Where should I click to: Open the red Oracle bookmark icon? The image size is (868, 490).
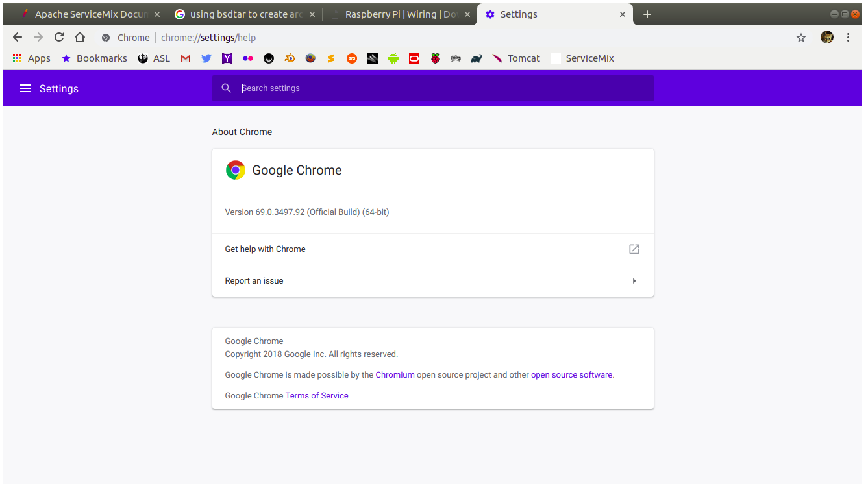click(414, 58)
